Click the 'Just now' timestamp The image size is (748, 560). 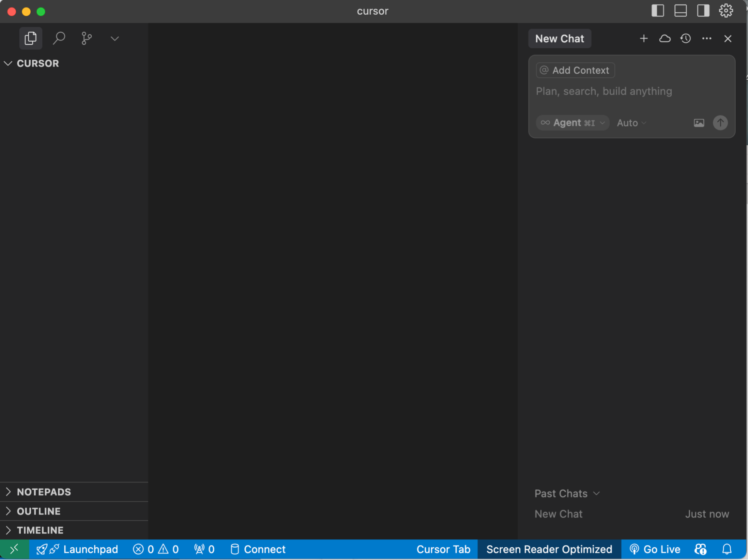click(x=707, y=514)
